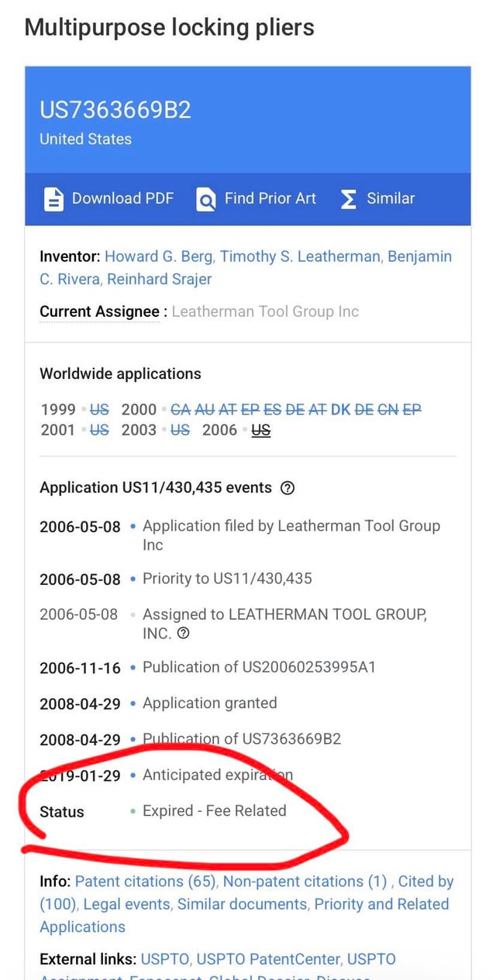Open USPTO PatentCenter external link
496x980 pixels.
pyautogui.click(x=268, y=959)
